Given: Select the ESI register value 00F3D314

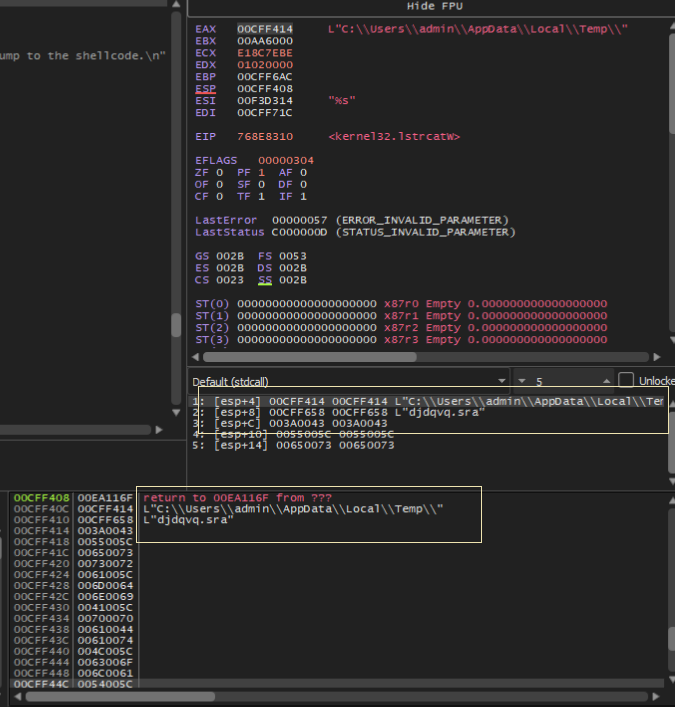Looking at the screenshot, I should tap(265, 101).
